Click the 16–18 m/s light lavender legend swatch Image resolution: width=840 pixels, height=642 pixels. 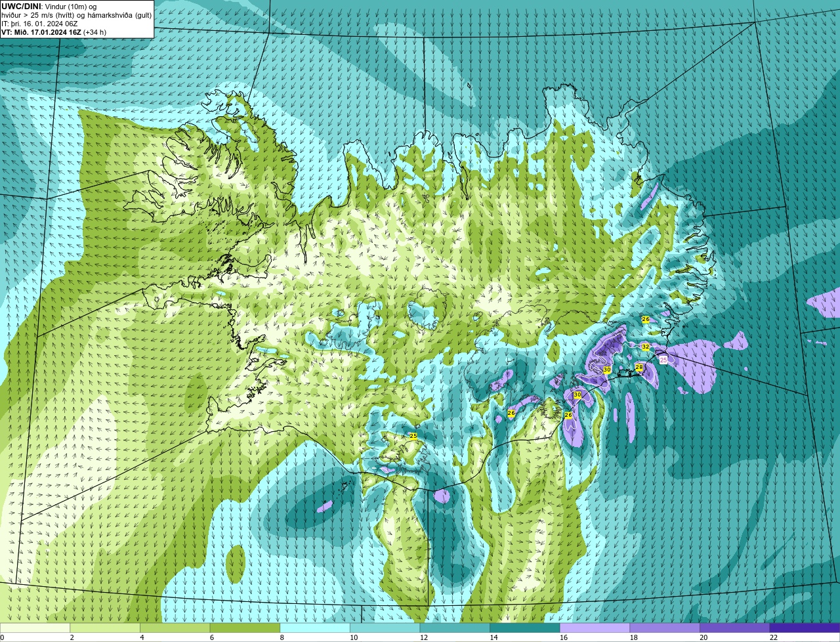point(595,628)
